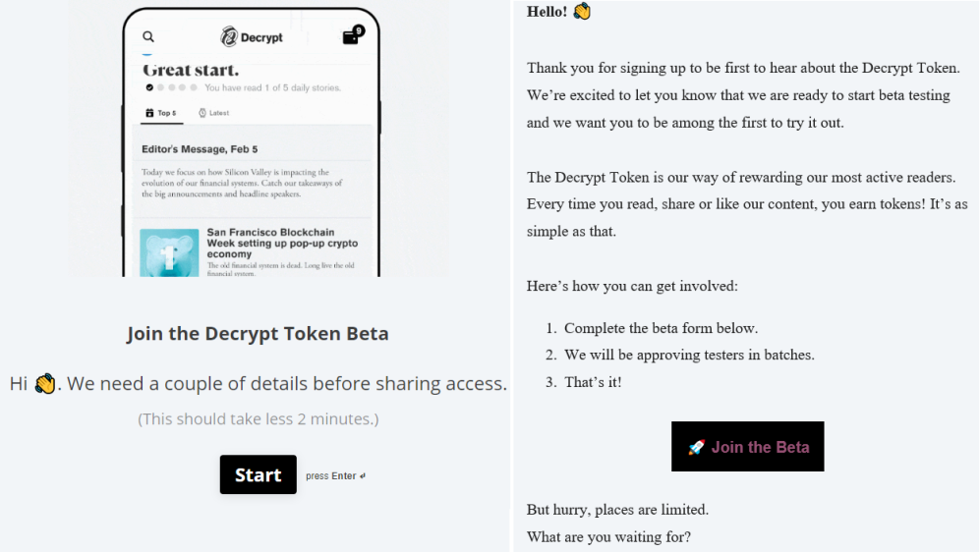Open the San Francisco Blockchain Week headline

pyautogui.click(x=282, y=243)
